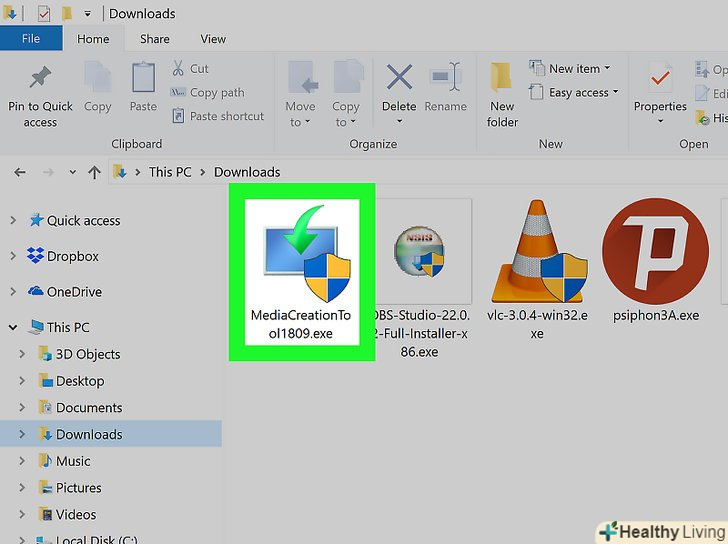Expand the 3D Objects node

click(22, 354)
